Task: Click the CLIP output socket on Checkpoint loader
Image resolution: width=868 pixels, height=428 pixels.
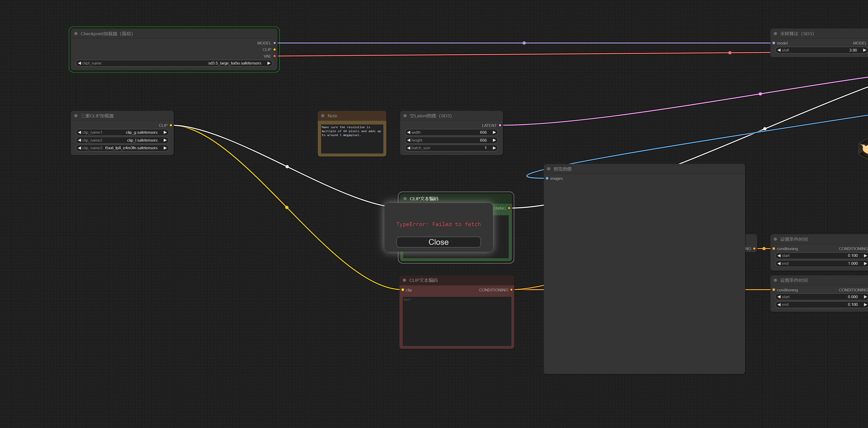Action: [x=274, y=49]
